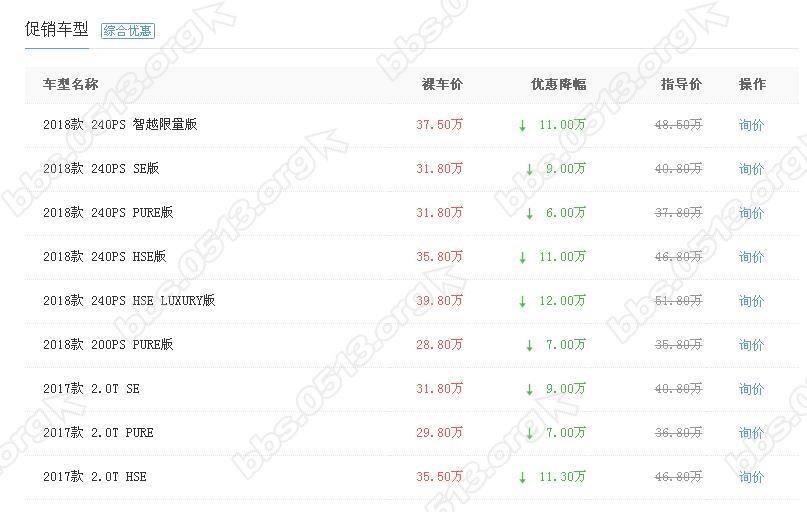The image size is (807, 512).
Task: Click the green arrow beside 12.00万 discount
Action: [522, 301]
